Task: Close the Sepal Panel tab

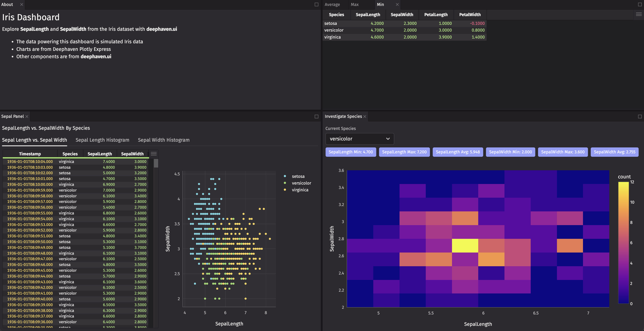Action: (27, 116)
